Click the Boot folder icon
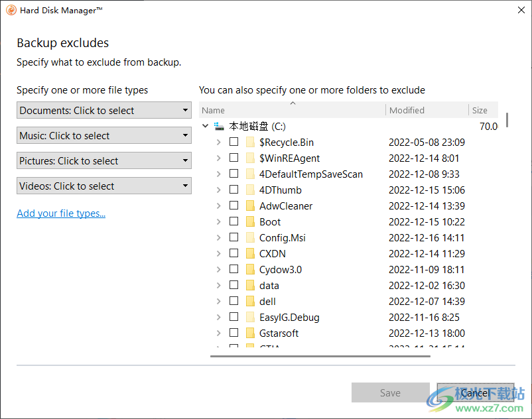Screen dimensions: 532x419 coord(250,221)
